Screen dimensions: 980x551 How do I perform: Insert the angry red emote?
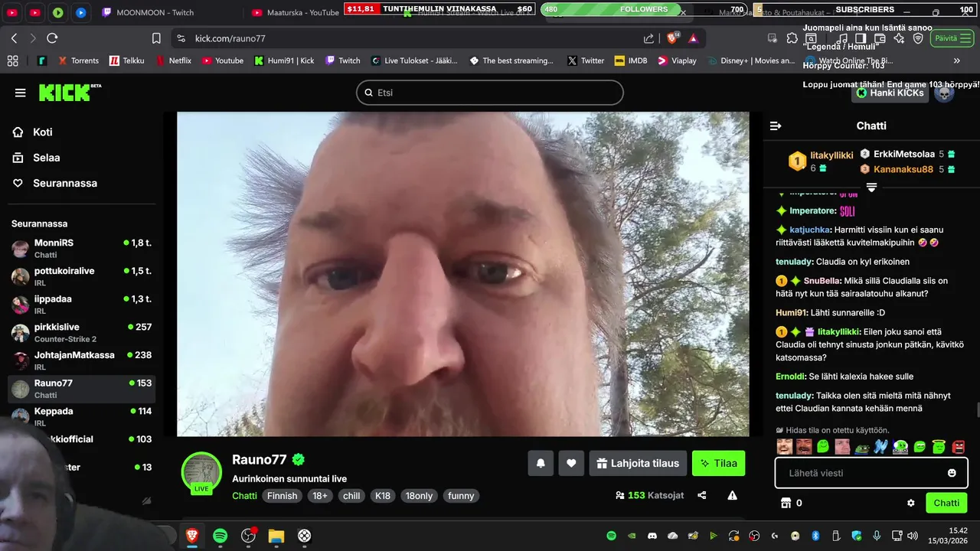click(958, 447)
